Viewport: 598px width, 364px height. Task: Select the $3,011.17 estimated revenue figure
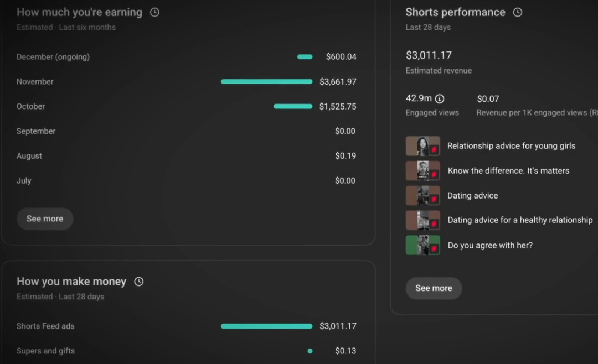pyautogui.click(x=429, y=55)
